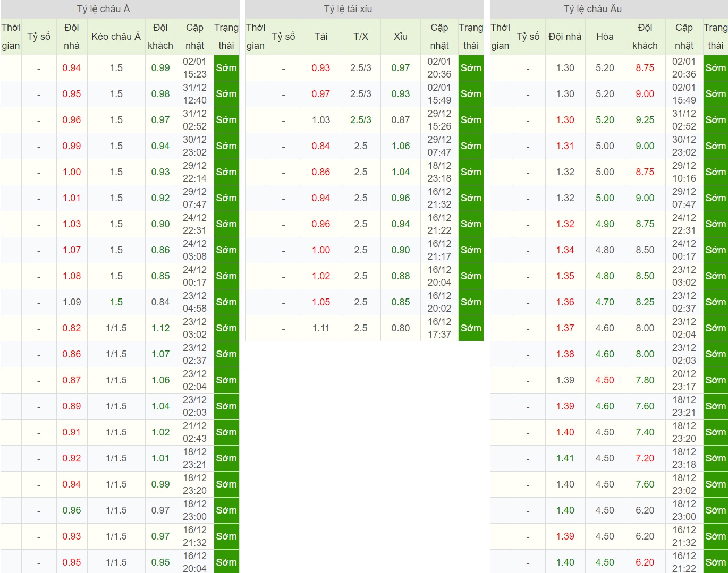Click the 1.05 Tài odds in over/under table
This screenshot has height=573, width=728.
(x=321, y=302)
